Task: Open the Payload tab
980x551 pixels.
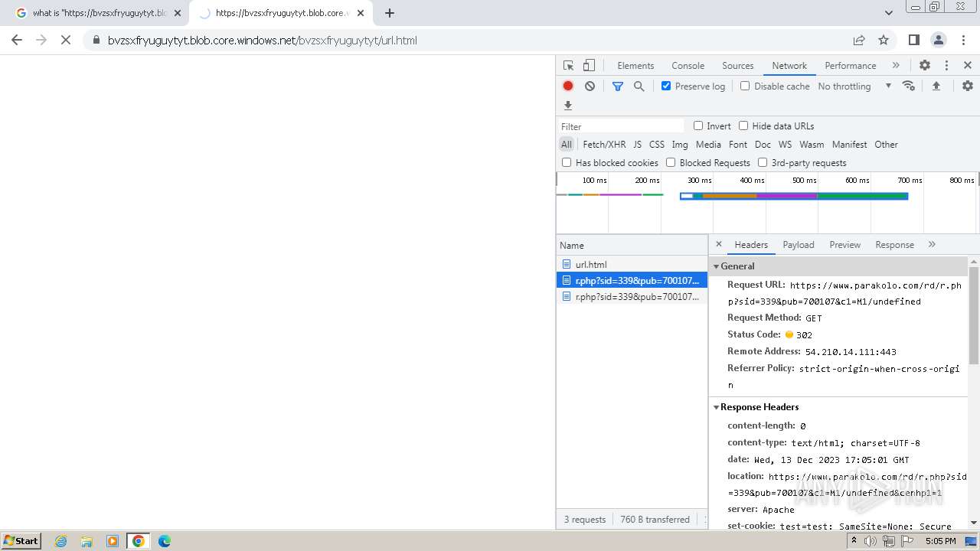Action: 799,245
